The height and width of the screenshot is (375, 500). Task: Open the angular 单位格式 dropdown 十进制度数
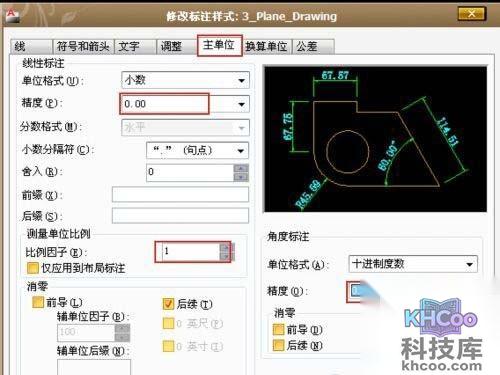(413, 264)
